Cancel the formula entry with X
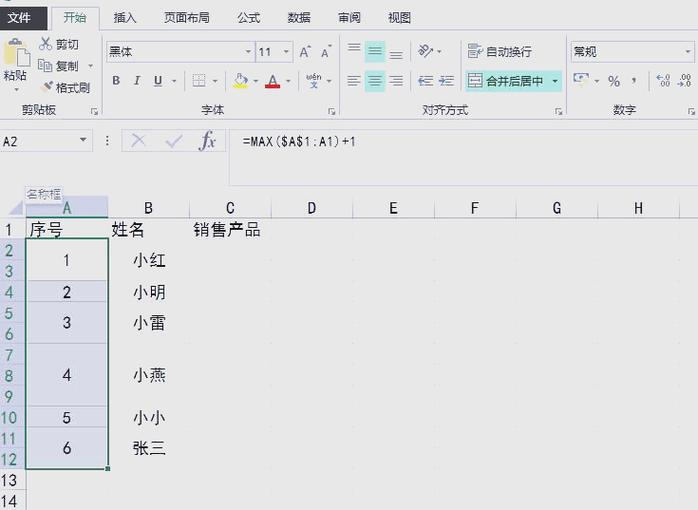Screen dimensions: 698x510 138,141
